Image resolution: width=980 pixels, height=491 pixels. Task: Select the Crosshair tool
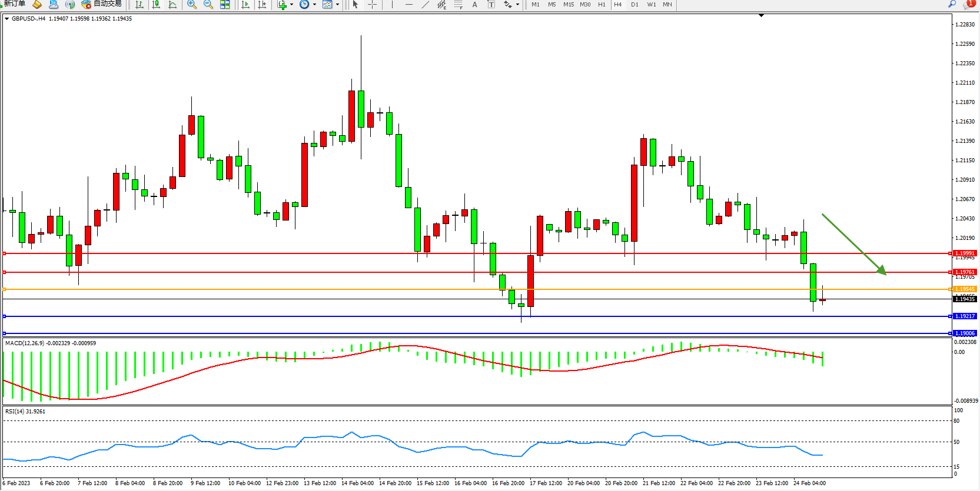pyautogui.click(x=373, y=4)
